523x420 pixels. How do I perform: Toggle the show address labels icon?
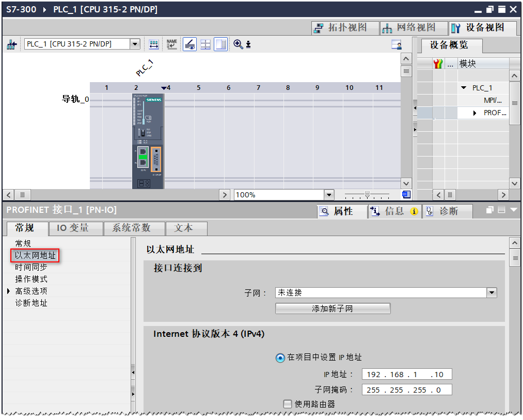pos(189,44)
